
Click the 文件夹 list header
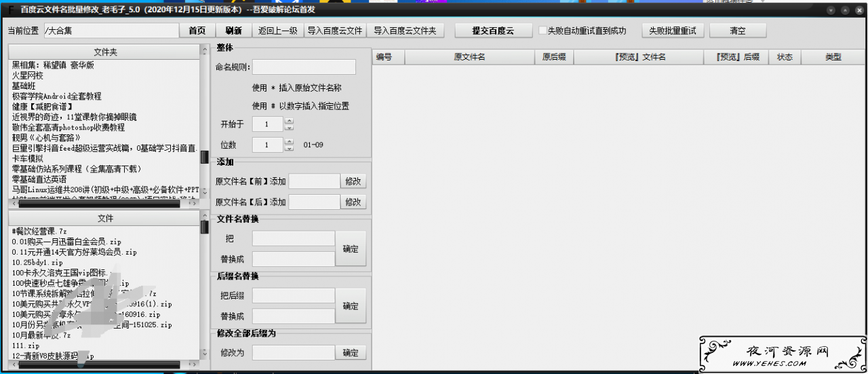pyautogui.click(x=104, y=52)
